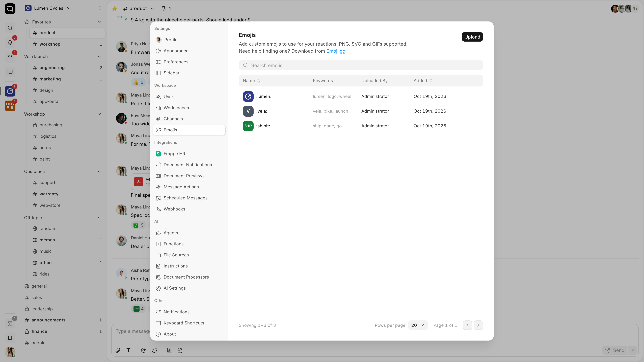This screenshot has width=644, height=362.
Task: Open Users settings
Action: click(x=189, y=97)
